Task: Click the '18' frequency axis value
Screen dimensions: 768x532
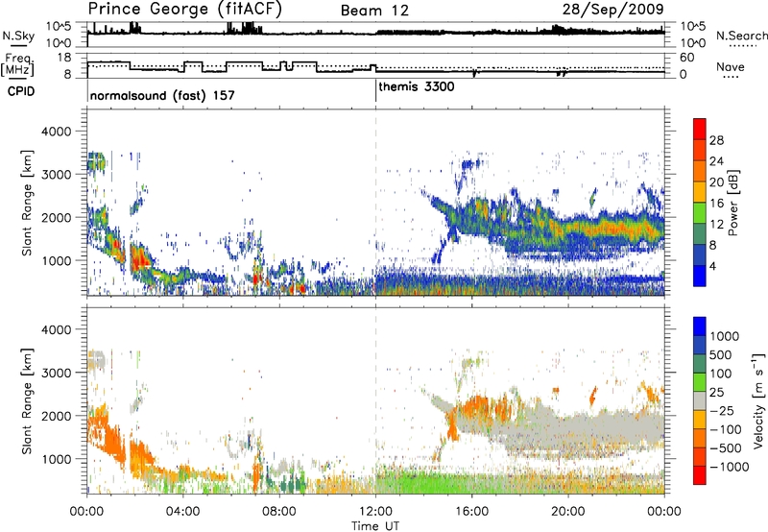Action: click(63, 57)
